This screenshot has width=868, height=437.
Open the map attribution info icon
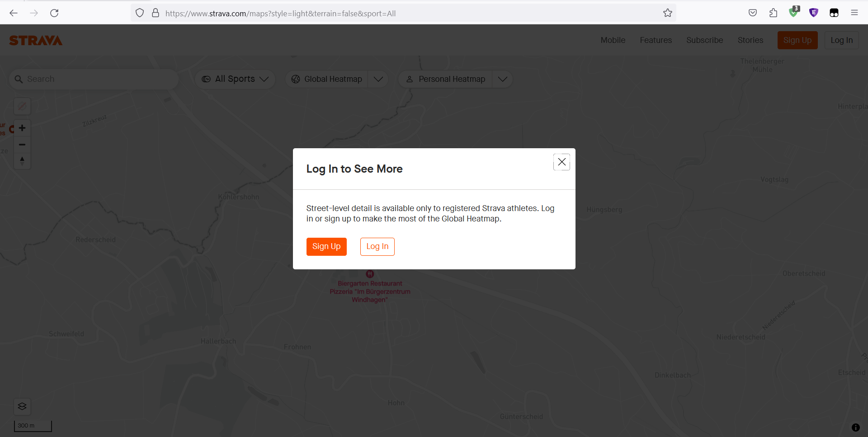point(855,427)
